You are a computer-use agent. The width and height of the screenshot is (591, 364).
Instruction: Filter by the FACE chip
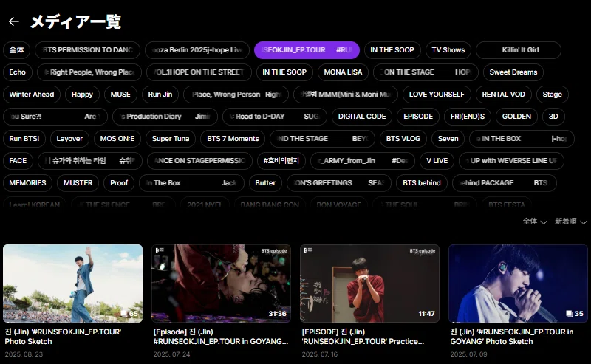[18, 161]
